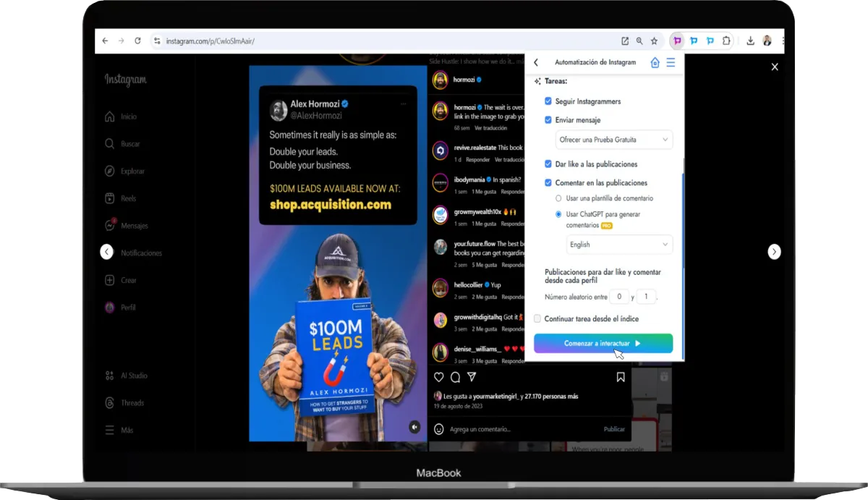The width and height of the screenshot is (868, 500).
Task: Click the comment bubble icon under the post
Action: [455, 377]
